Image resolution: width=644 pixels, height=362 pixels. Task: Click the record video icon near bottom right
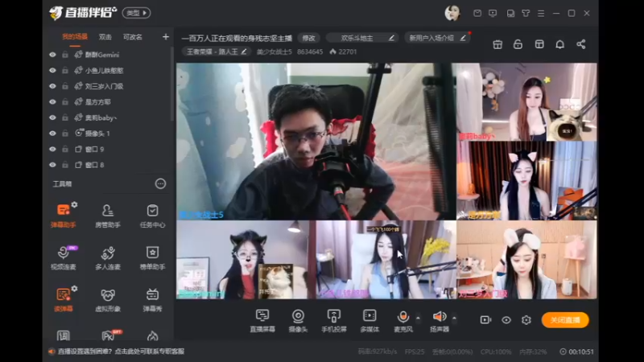click(x=485, y=319)
